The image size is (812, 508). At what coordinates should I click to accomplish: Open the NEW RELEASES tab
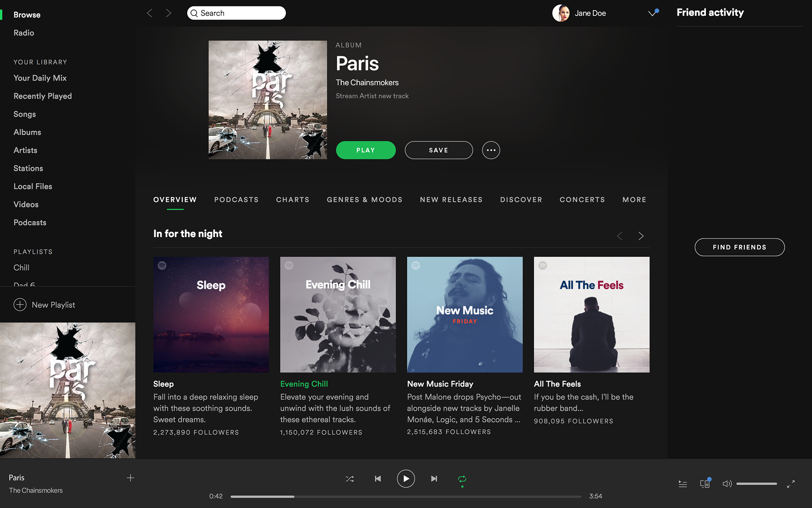pyautogui.click(x=451, y=200)
